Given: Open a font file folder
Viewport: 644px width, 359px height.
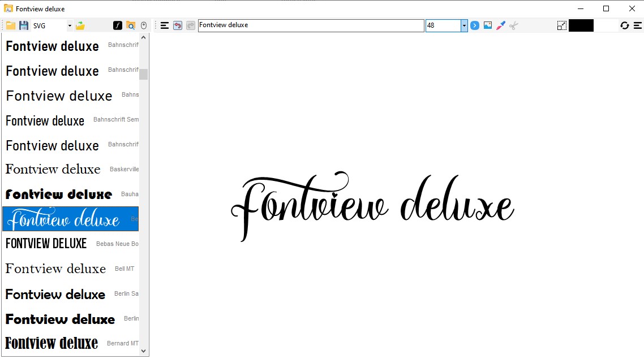Looking at the screenshot, I should (x=10, y=25).
